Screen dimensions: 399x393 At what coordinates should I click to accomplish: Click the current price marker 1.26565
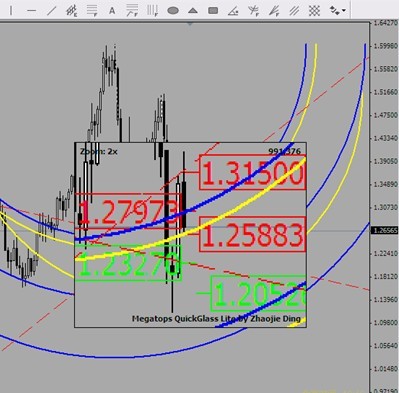pyautogui.click(x=385, y=230)
